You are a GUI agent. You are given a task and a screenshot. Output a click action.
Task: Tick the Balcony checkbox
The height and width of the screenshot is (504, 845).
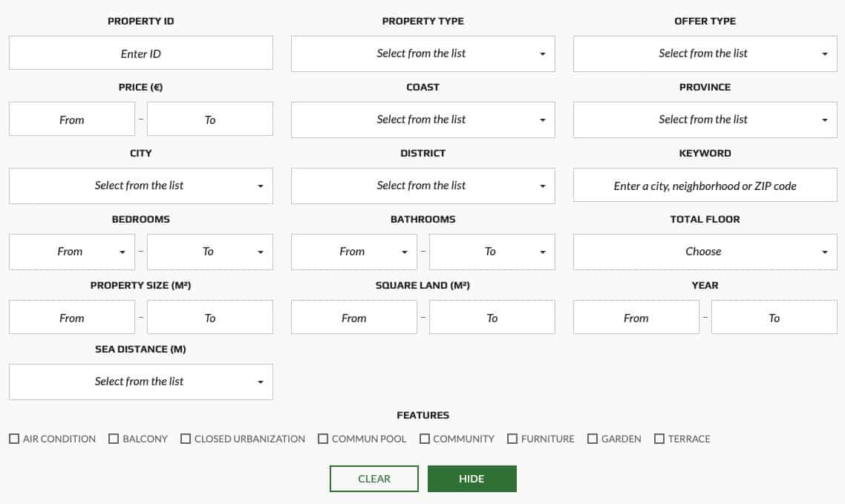[x=113, y=439]
